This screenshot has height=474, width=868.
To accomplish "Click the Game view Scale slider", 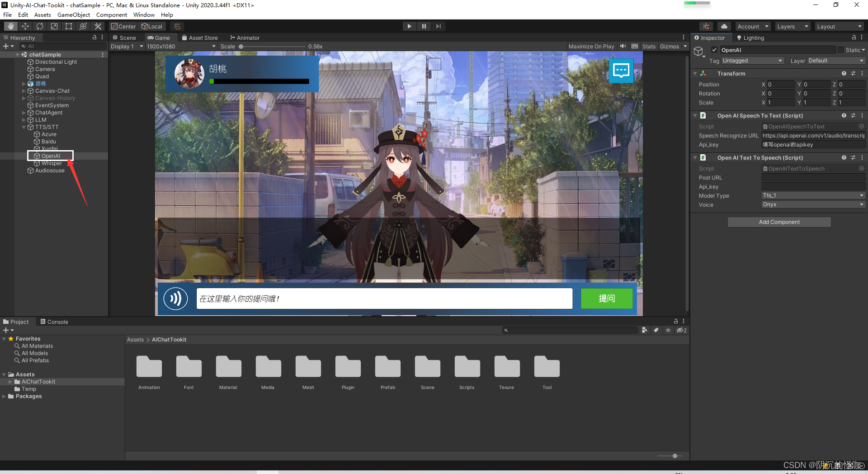I will (x=272, y=46).
